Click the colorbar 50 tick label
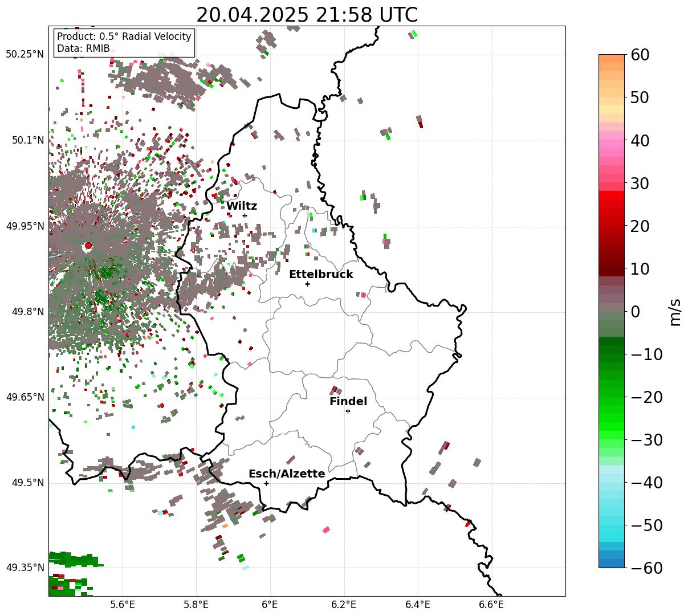688x616 pixels. (639, 97)
